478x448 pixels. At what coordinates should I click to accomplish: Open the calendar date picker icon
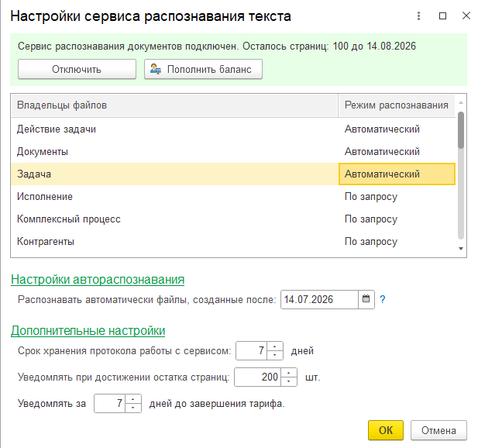(x=366, y=299)
